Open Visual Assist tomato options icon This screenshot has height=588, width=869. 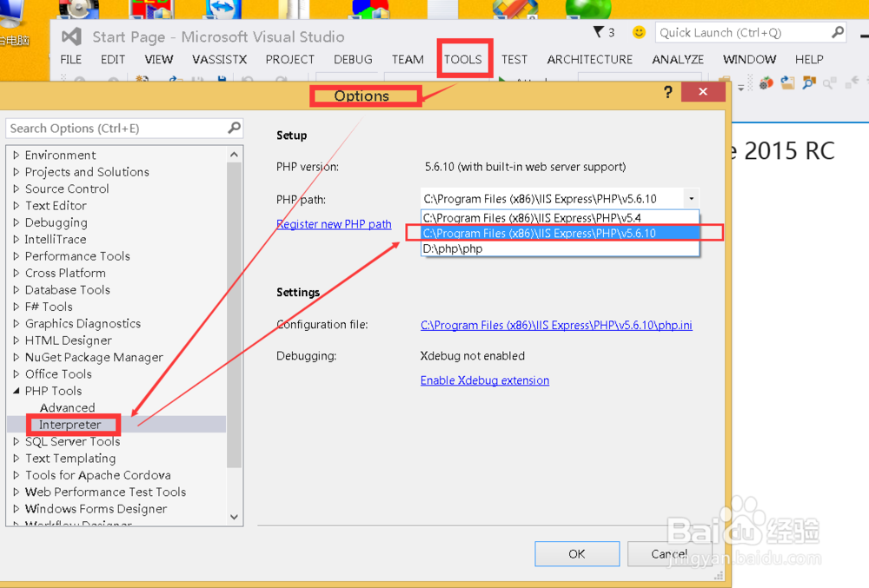[766, 83]
